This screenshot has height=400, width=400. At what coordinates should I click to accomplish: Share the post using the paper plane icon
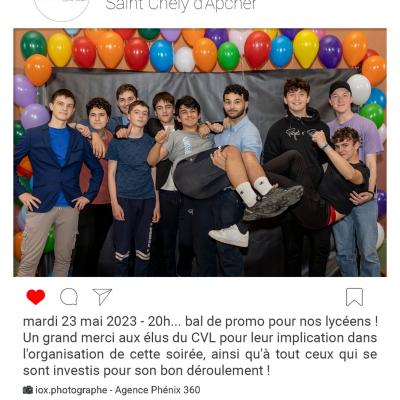(102, 297)
